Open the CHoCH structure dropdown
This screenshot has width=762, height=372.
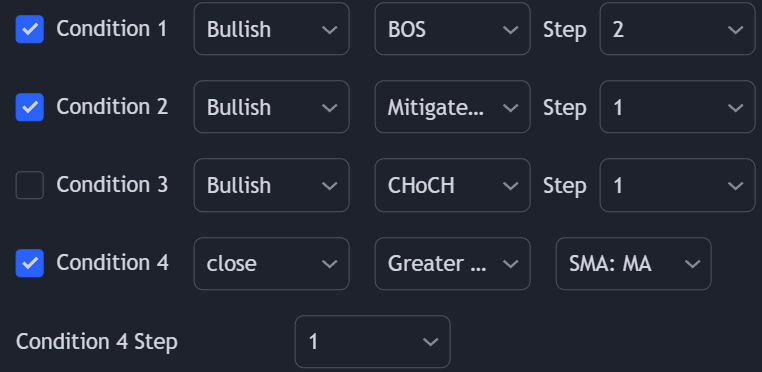[x=452, y=185]
